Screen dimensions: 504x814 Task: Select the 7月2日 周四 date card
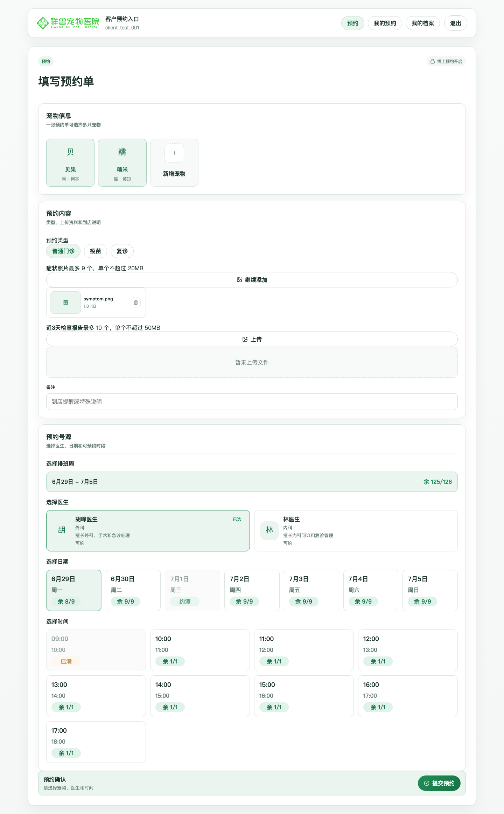tap(252, 590)
